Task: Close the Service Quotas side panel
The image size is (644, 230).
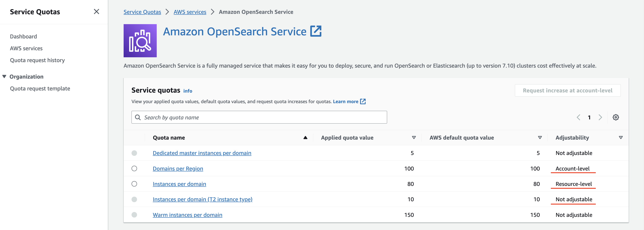Action: [x=96, y=11]
